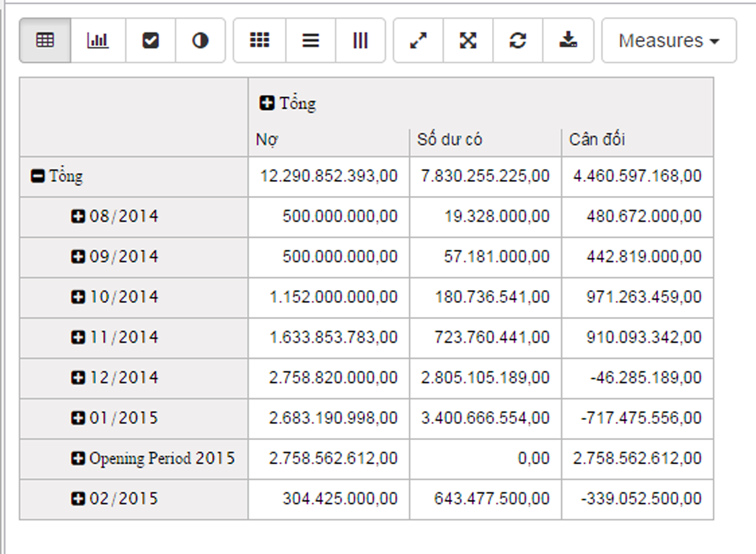Click negative balance -339.052.500,00
Screen dimensions: 756x554
click(641, 498)
